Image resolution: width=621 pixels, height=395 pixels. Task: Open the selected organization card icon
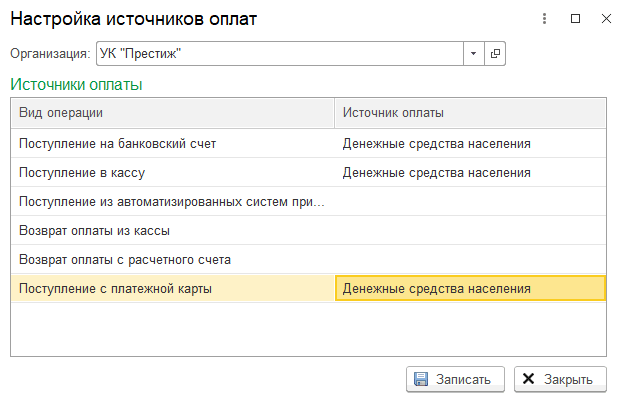495,53
